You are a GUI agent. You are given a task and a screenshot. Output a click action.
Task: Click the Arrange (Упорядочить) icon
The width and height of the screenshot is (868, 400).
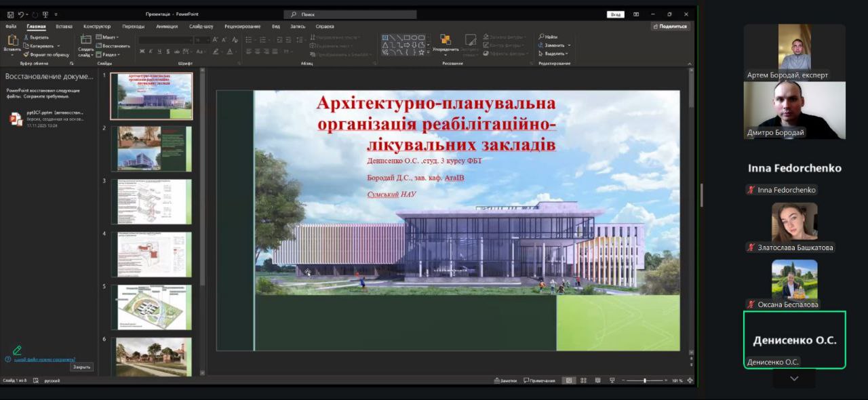point(445,40)
